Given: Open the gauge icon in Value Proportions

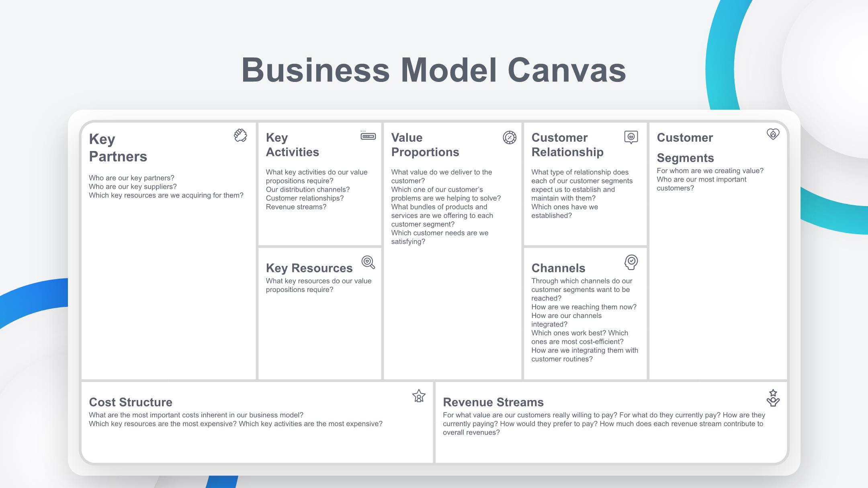Looking at the screenshot, I should 509,137.
